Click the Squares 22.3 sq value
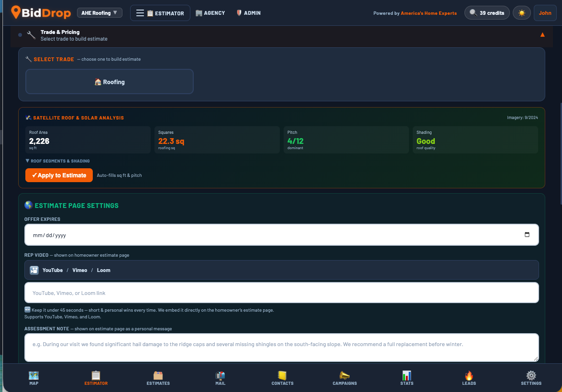The image size is (562, 392). tap(171, 141)
